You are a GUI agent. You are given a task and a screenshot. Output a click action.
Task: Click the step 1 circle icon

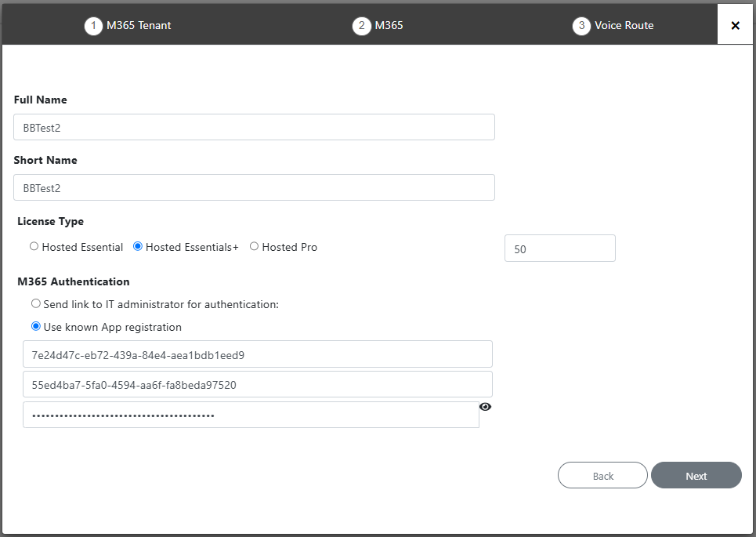tap(93, 26)
